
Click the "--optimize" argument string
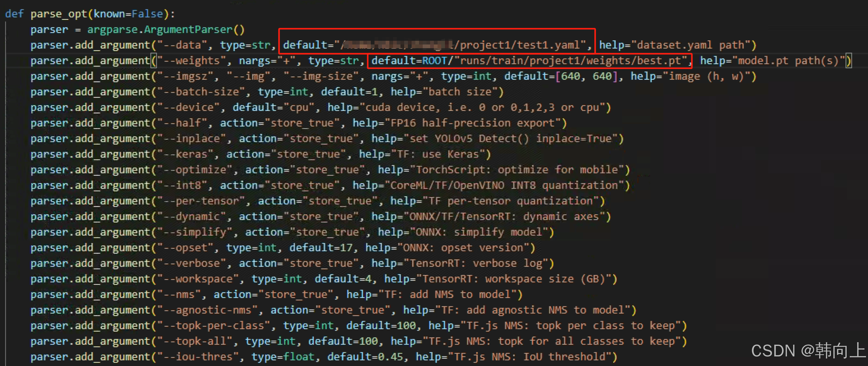[x=195, y=170]
